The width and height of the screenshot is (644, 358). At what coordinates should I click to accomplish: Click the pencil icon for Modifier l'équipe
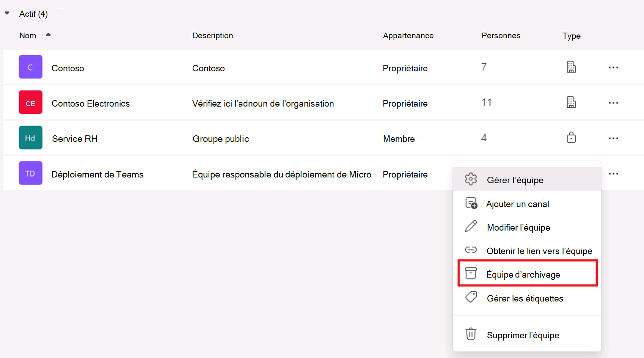471,226
